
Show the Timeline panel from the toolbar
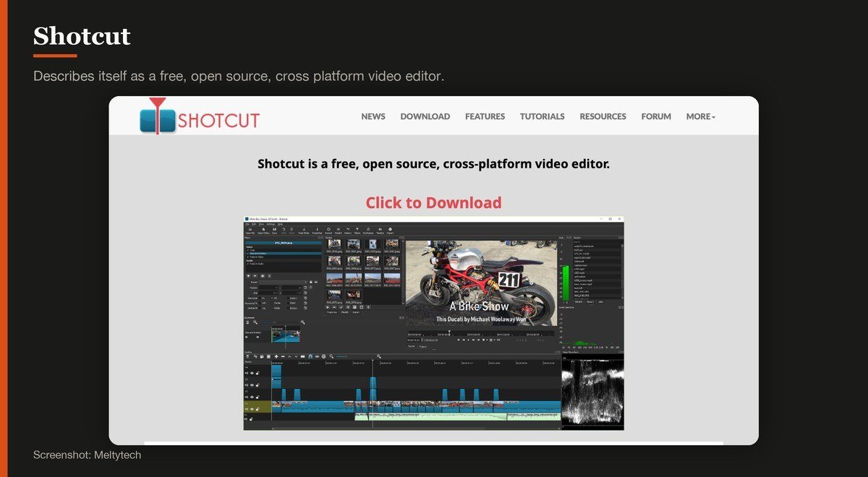tap(380, 231)
